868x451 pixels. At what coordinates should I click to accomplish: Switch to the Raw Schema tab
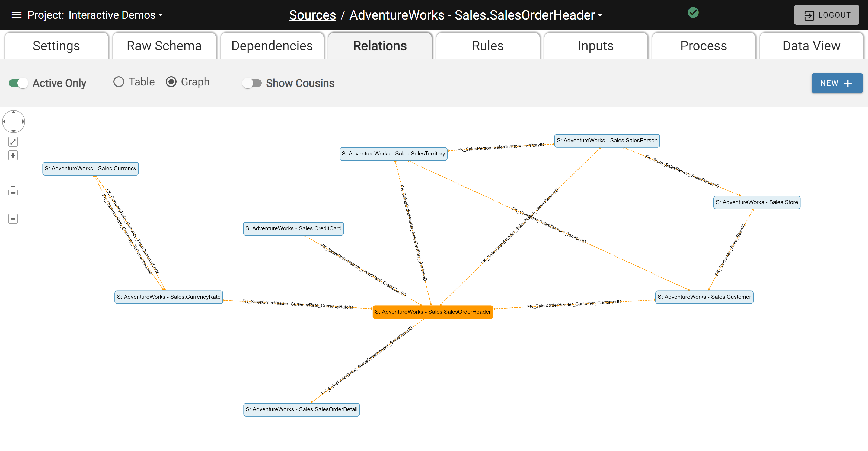click(164, 46)
